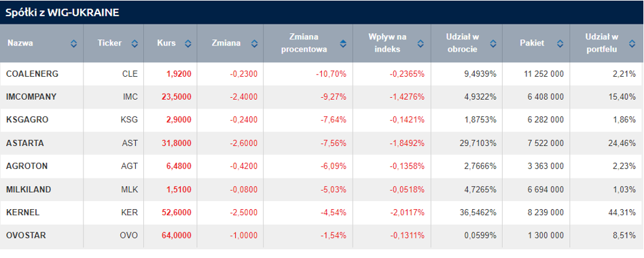Toggle sorting arrows beside Zmiana header

point(254,43)
